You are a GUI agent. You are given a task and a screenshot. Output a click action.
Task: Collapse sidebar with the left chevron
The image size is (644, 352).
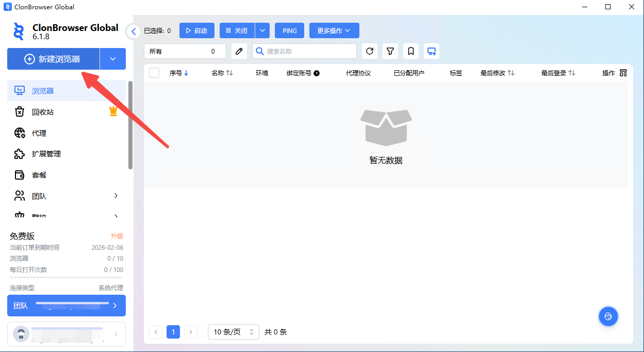tap(134, 31)
